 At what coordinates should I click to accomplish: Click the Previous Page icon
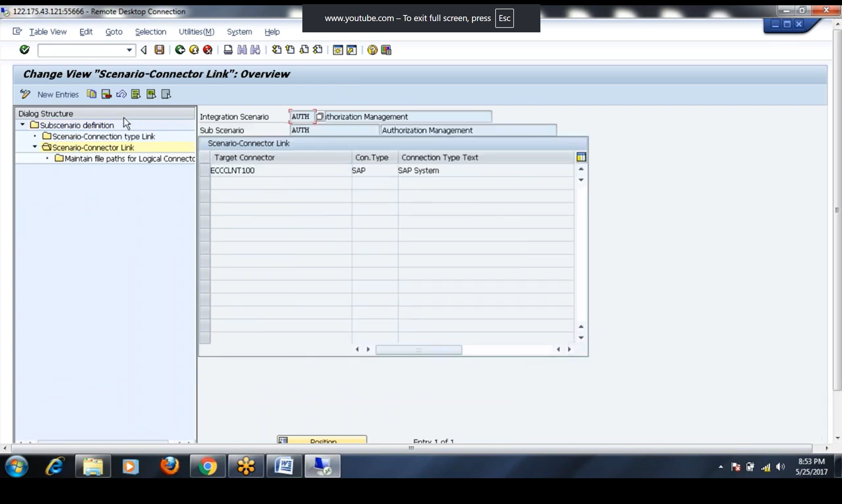(290, 50)
